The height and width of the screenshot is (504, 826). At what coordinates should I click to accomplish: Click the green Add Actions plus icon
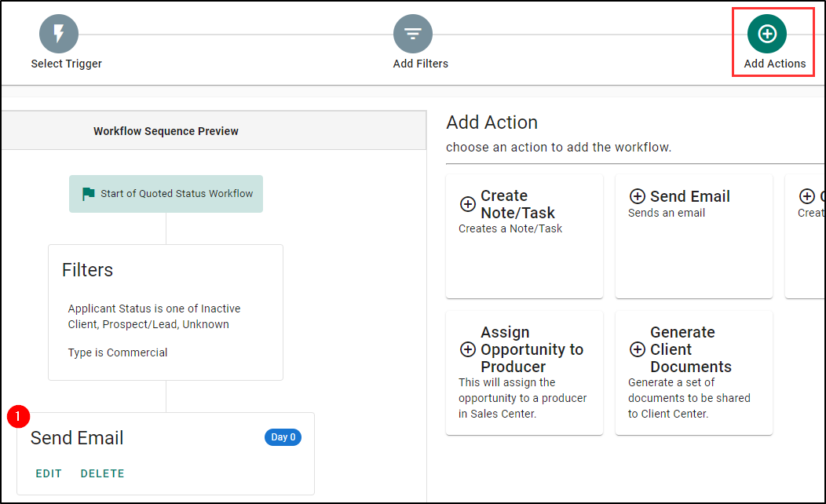coord(767,34)
